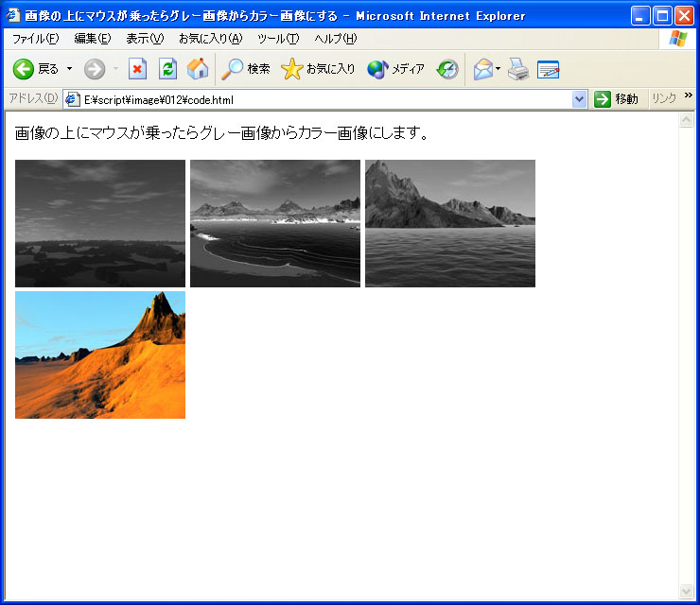Maximize the Internet Explorer window
This screenshot has width=700, height=605.
pos(662,16)
